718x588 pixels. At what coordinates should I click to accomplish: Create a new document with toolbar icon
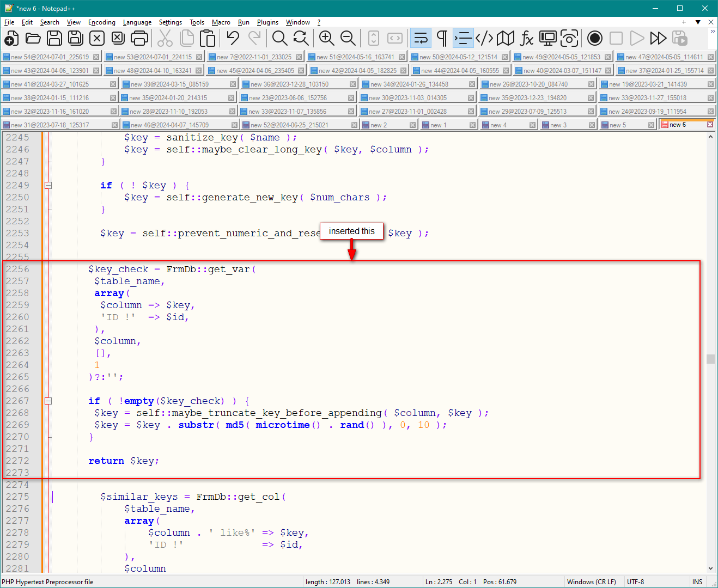pyautogui.click(x=11, y=38)
